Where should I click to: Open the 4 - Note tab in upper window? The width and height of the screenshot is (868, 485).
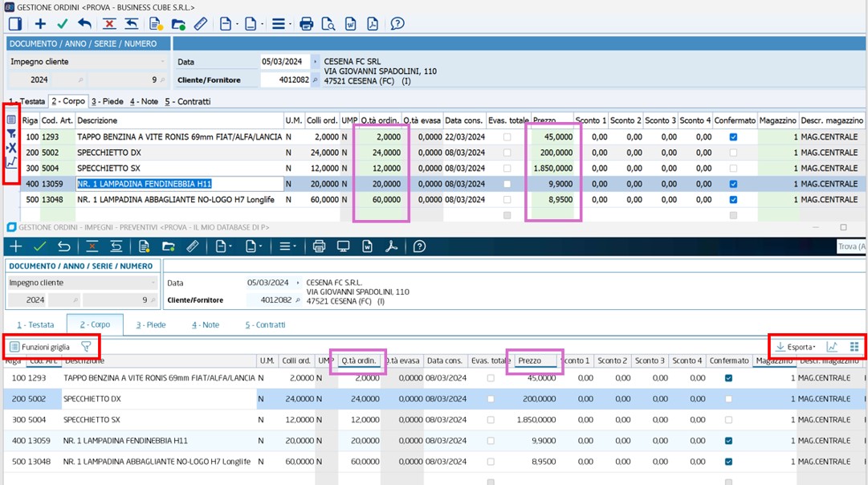tap(144, 102)
